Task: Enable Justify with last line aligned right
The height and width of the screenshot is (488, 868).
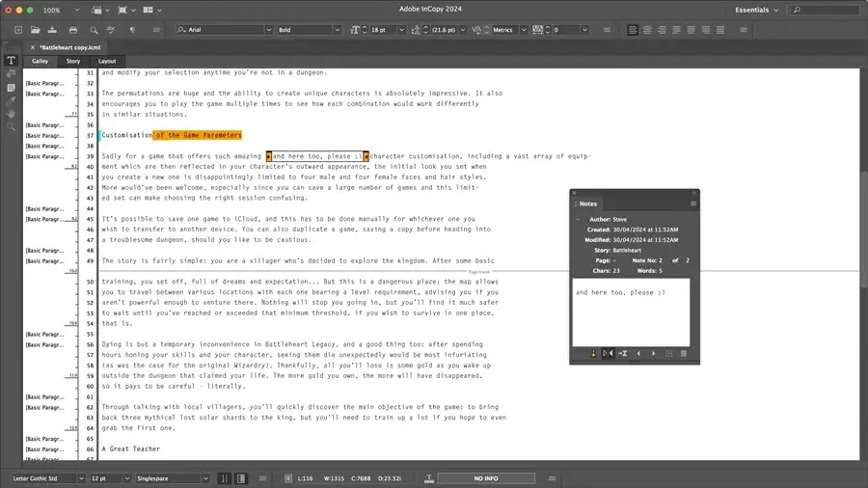Action: [706, 30]
